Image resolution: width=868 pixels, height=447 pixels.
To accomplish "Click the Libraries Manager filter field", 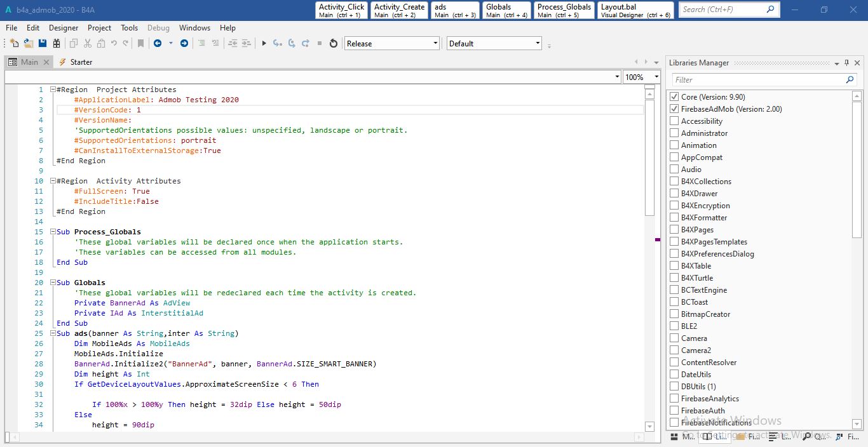I will pos(758,80).
